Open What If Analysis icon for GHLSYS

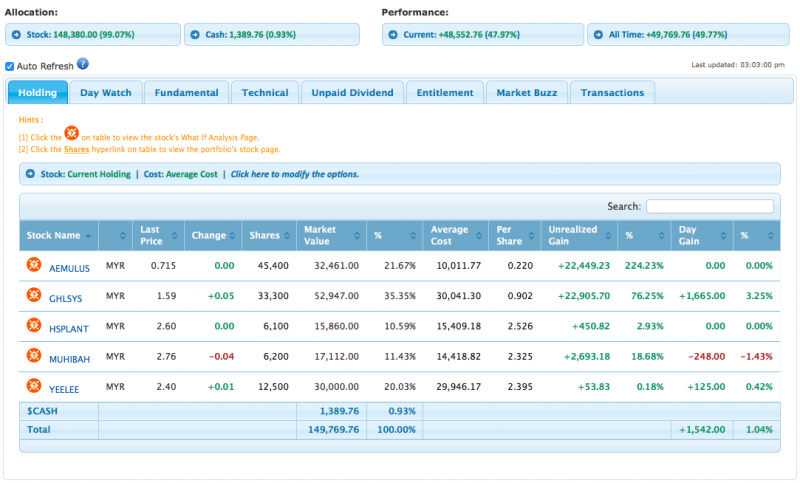33,296
